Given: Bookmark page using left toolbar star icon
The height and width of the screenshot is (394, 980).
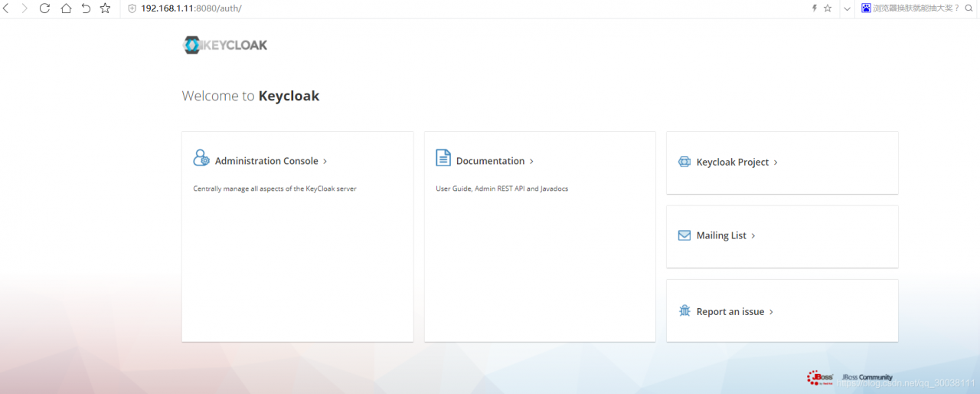Looking at the screenshot, I should [x=106, y=8].
